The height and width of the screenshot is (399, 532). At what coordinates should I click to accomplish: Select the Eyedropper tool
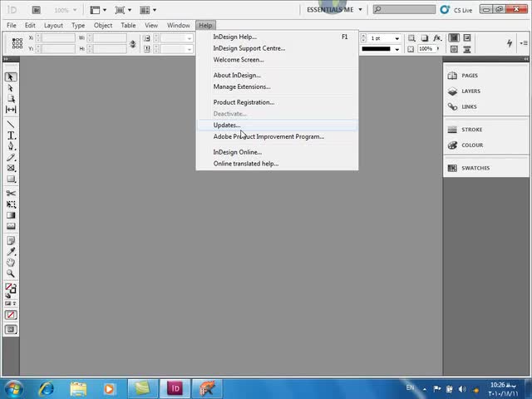11,252
